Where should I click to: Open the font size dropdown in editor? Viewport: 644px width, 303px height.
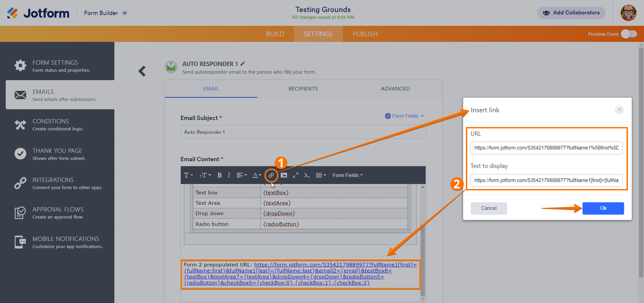tap(205, 175)
